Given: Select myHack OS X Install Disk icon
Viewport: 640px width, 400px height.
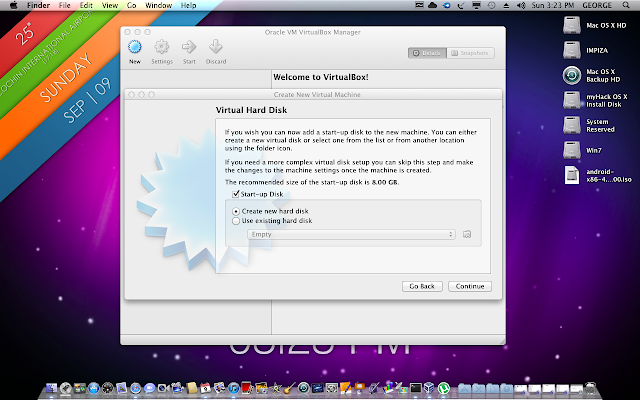Looking at the screenshot, I should [571, 100].
